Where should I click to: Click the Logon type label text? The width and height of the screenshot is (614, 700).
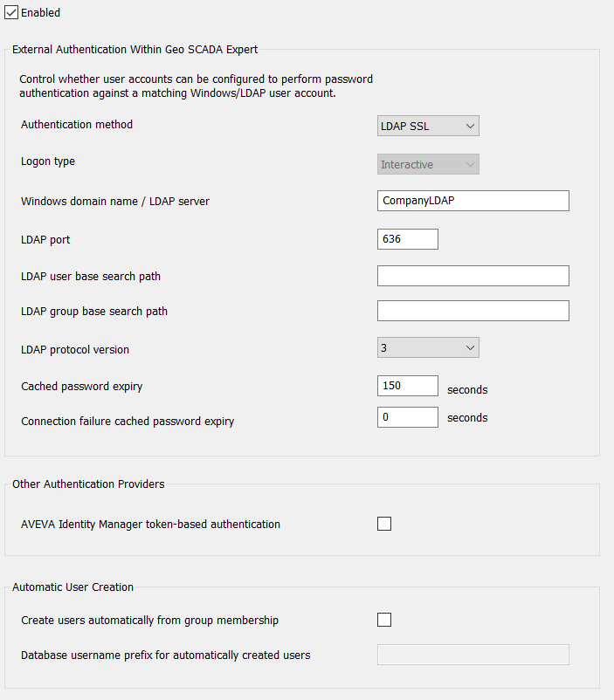(x=48, y=161)
